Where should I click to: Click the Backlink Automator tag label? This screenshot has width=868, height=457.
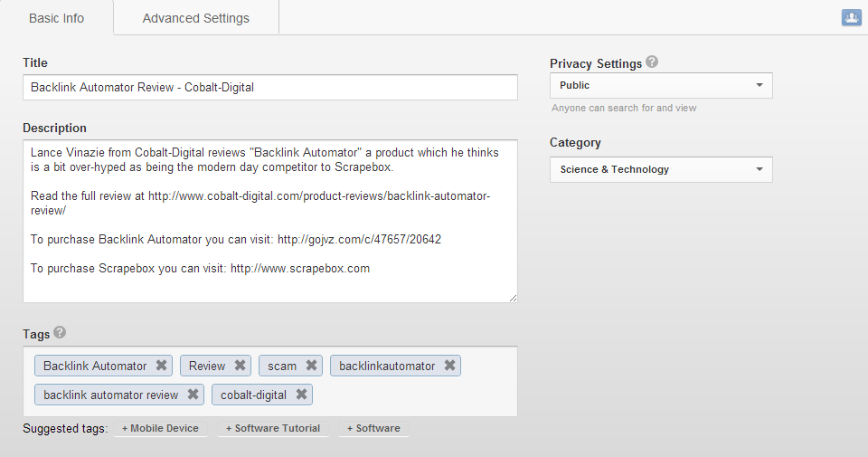pos(95,367)
